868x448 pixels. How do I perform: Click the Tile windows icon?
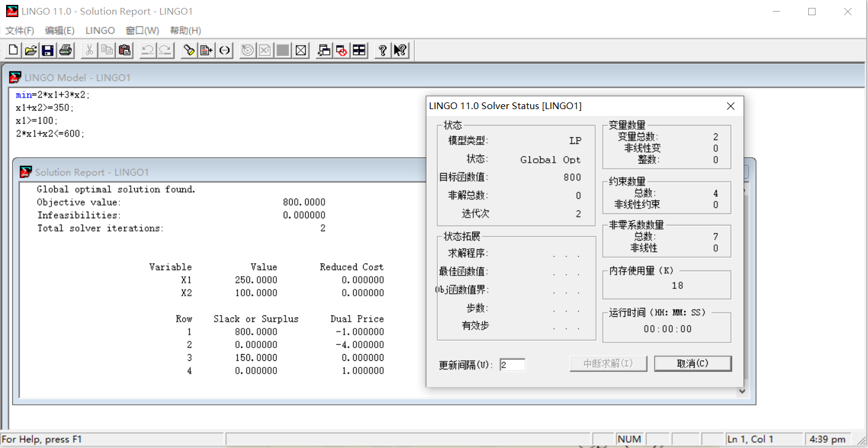[x=359, y=51]
